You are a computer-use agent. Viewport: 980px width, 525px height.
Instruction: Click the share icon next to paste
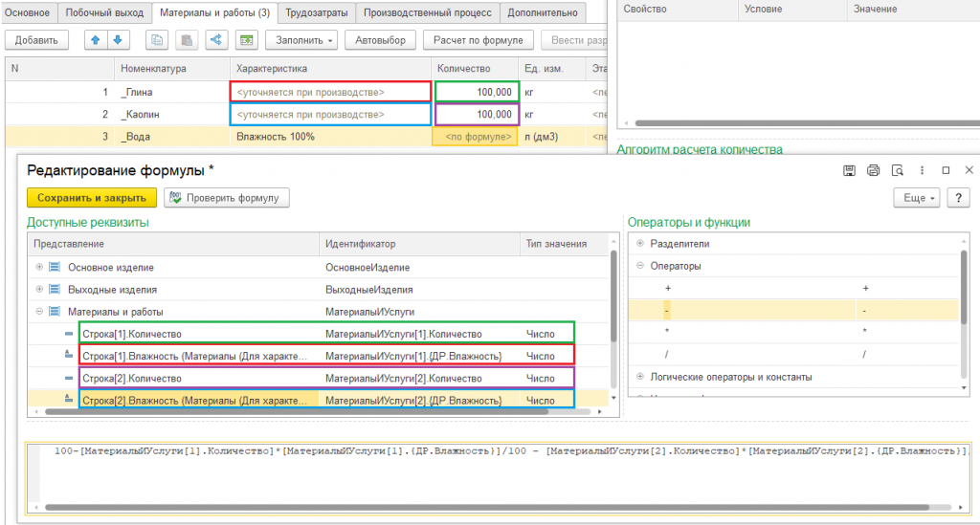(x=215, y=40)
